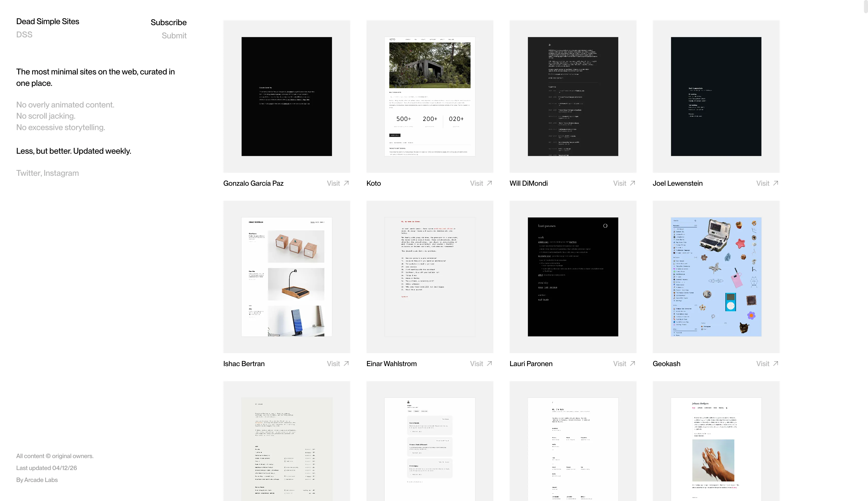Click the Visit arrow icon for Koto

(x=489, y=183)
